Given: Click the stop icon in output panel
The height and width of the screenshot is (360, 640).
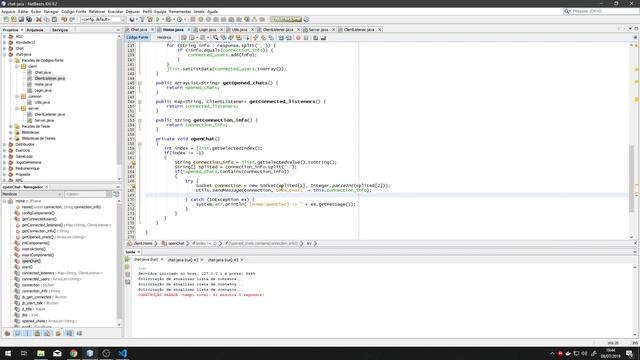Looking at the screenshot, I should pos(127,274).
